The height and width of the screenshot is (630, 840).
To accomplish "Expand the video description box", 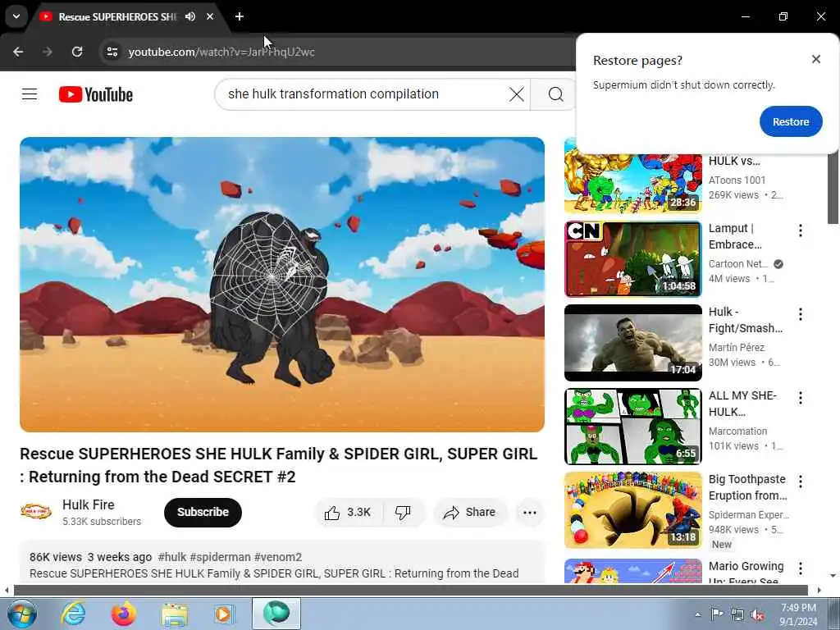I will [x=282, y=563].
